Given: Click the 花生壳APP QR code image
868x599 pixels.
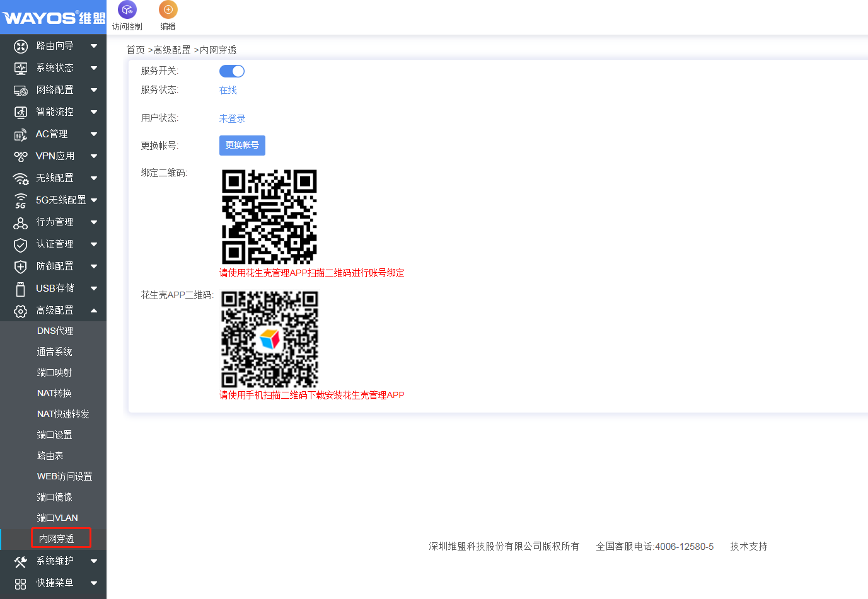Looking at the screenshot, I should (x=270, y=339).
